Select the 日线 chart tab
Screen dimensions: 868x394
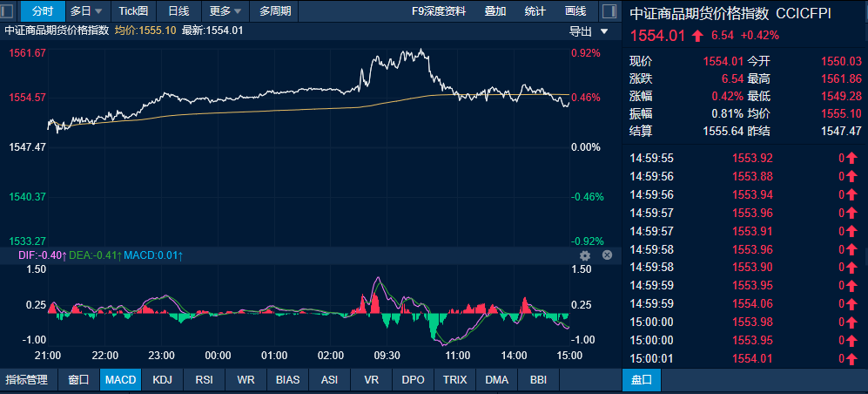178,11
